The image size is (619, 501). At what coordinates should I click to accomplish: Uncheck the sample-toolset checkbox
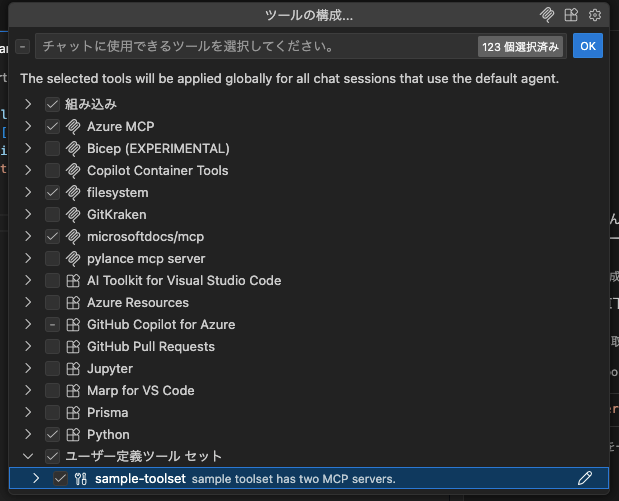60,478
